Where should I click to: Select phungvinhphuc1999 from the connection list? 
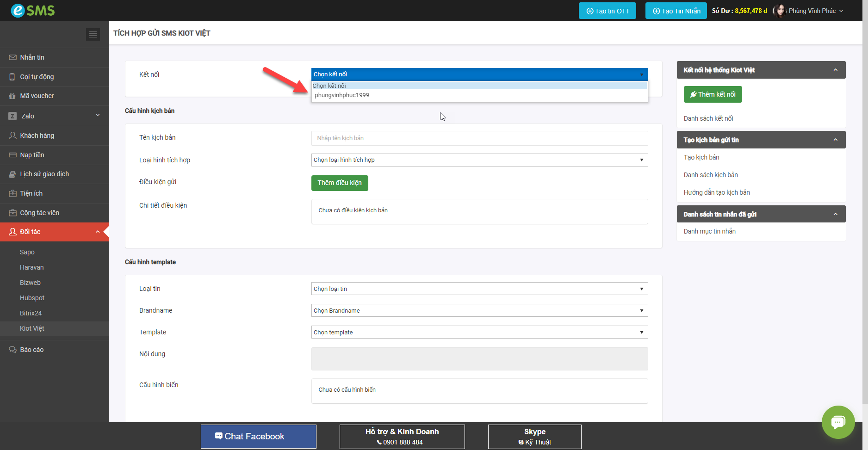[x=342, y=95]
